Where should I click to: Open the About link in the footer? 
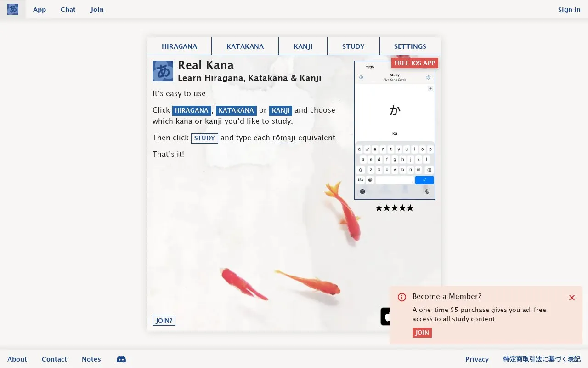(17, 359)
